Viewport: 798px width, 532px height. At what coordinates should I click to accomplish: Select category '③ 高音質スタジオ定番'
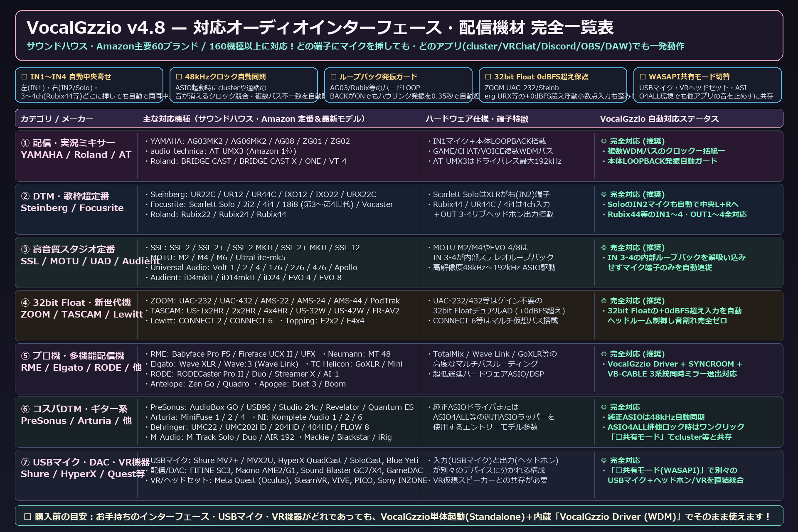[x=68, y=249]
